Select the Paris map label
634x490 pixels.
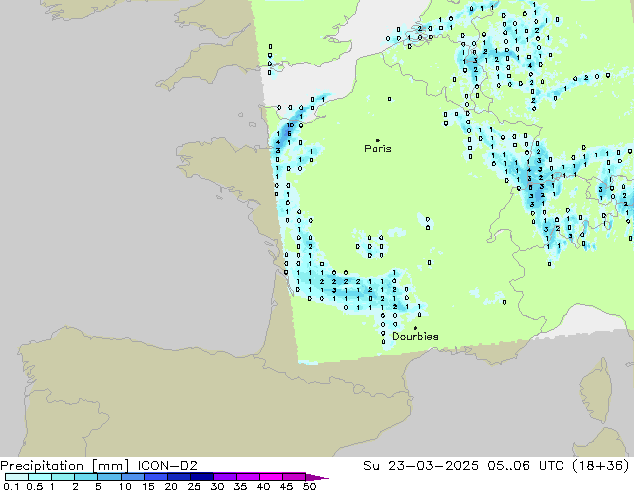pos(378,149)
